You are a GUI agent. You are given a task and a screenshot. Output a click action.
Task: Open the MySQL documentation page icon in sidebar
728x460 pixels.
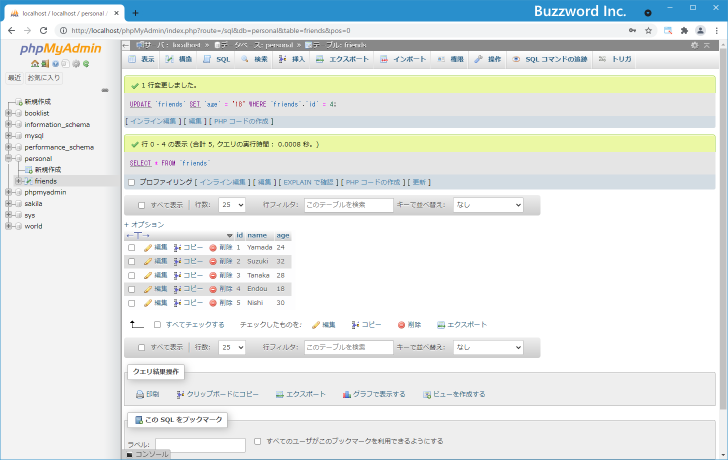[65, 64]
